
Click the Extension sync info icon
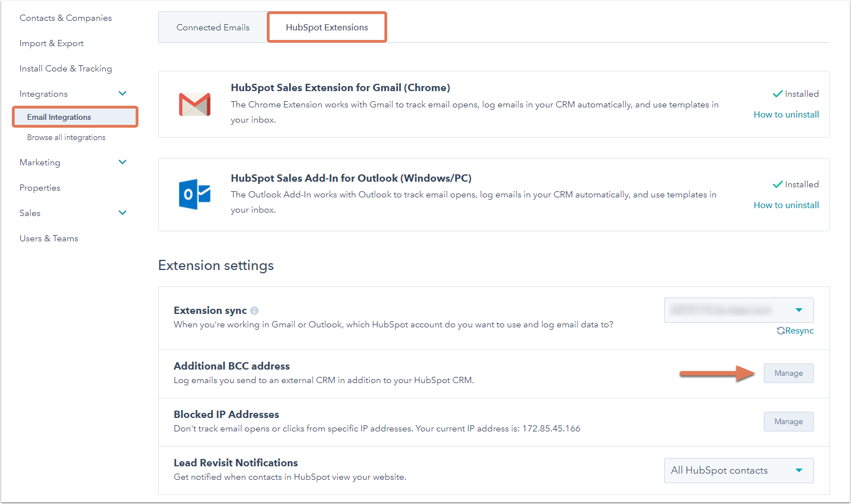[x=254, y=310]
